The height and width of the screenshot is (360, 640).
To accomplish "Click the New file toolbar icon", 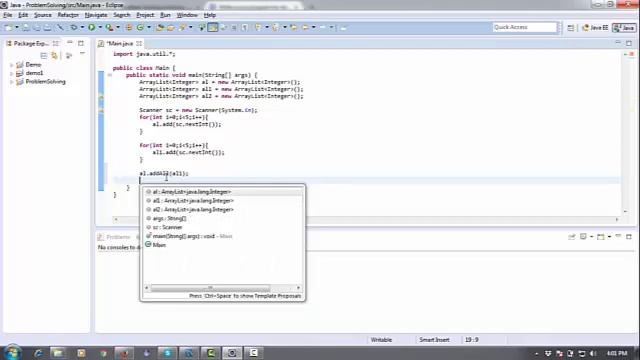I will (9, 27).
